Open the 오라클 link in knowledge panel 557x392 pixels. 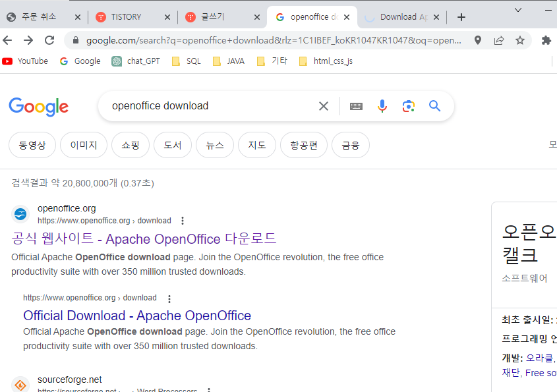[x=540, y=358]
